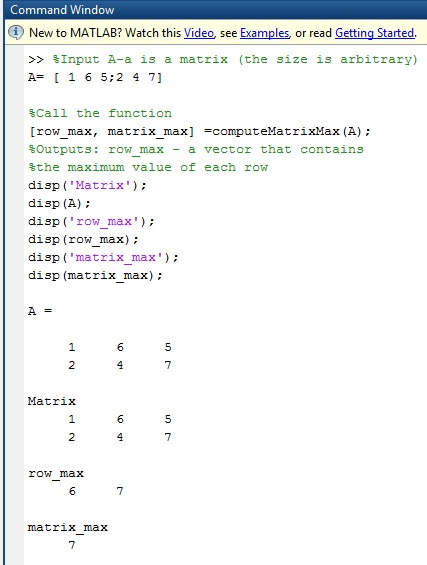Image resolution: width=427 pixels, height=565 pixels.
Task: Click the 7 under matrix_max output
Action: click(x=72, y=545)
